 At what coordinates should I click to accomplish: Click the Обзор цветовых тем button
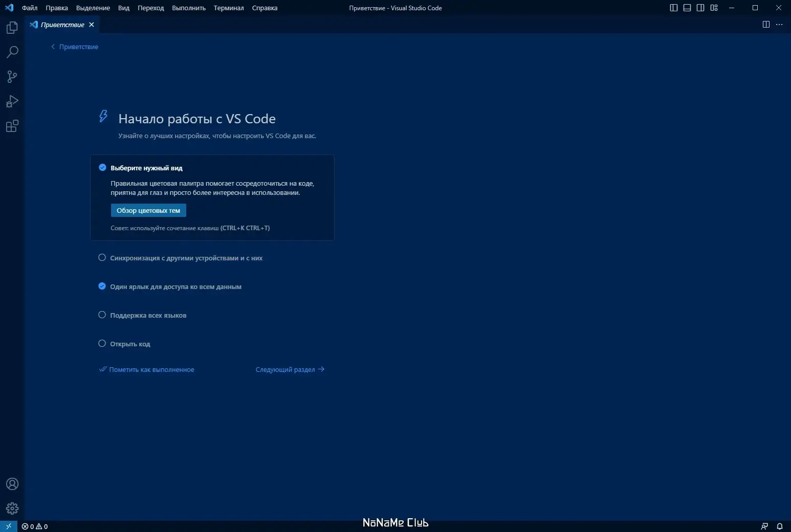click(x=148, y=210)
